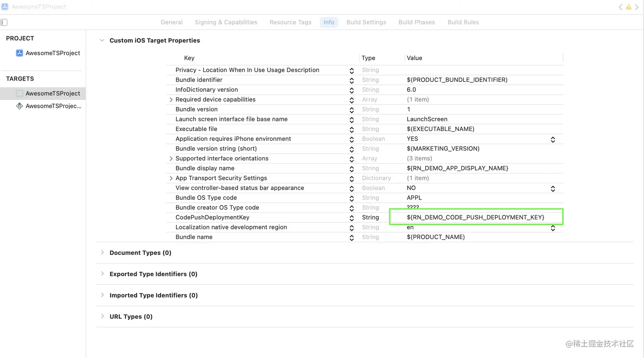Click the app target icon for AwesomeTSProject
This screenshot has height=358, width=644.
pos(19,93)
